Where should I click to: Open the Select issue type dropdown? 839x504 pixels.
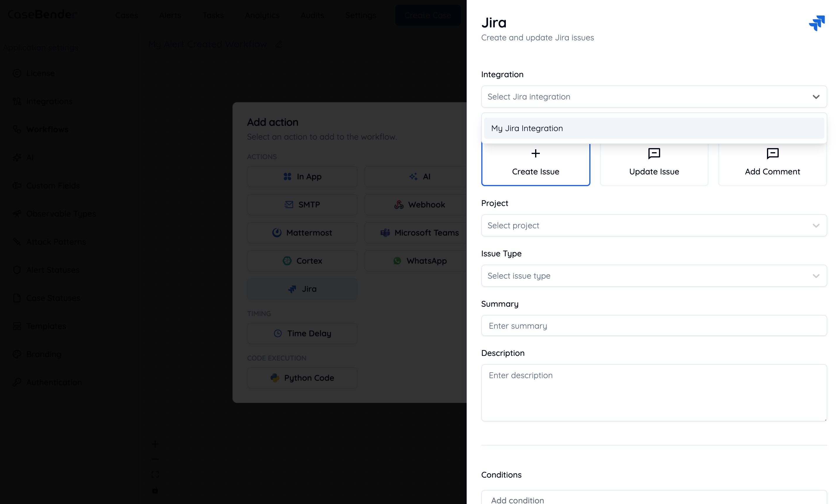(x=653, y=276)
